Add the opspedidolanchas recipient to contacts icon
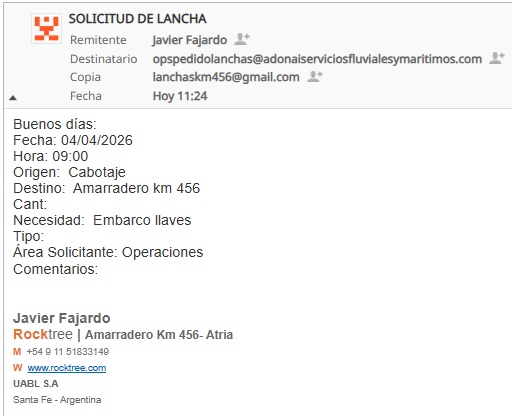Image resolution: width=512 pixels, height=416 pixels. (x=497, y=58)
